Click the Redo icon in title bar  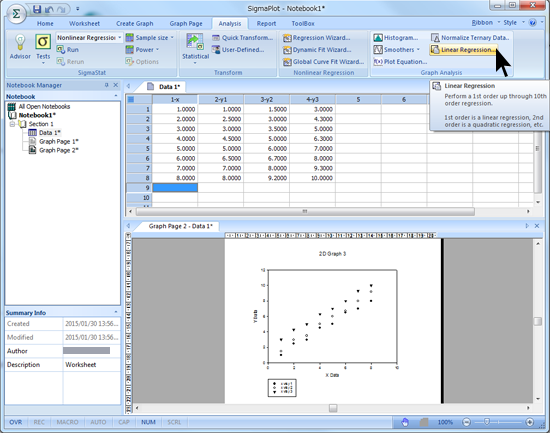pyautogui.click(x=61, y=9)
